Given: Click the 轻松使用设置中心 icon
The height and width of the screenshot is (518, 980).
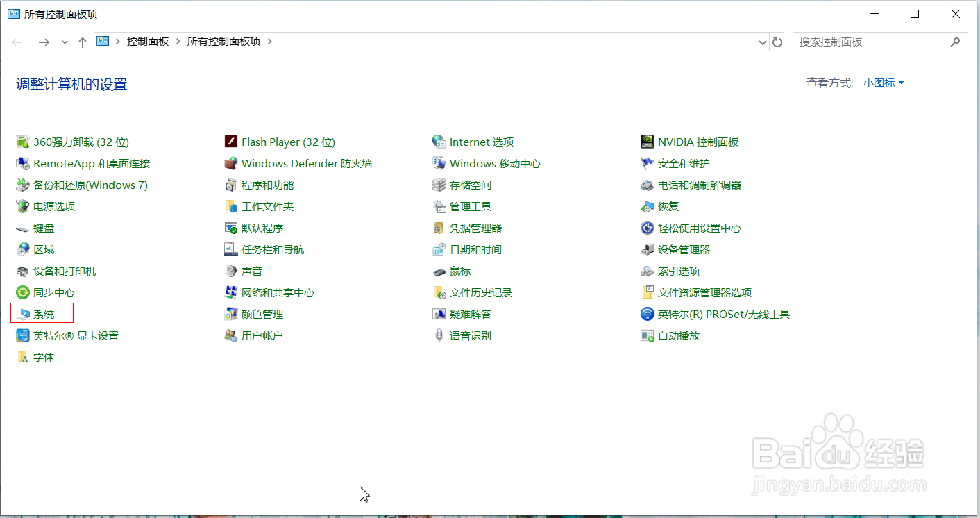Looking at the screenshot, I should click(647, 228).
